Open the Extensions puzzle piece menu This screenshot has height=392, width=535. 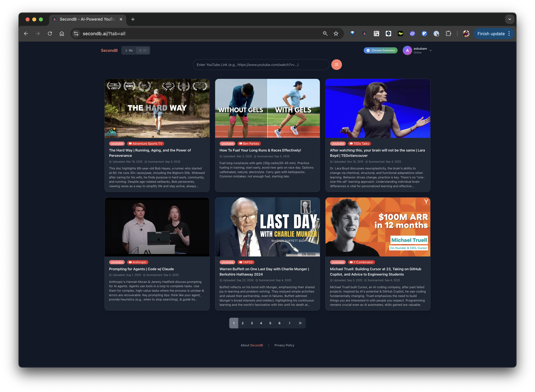click(448, 34)
